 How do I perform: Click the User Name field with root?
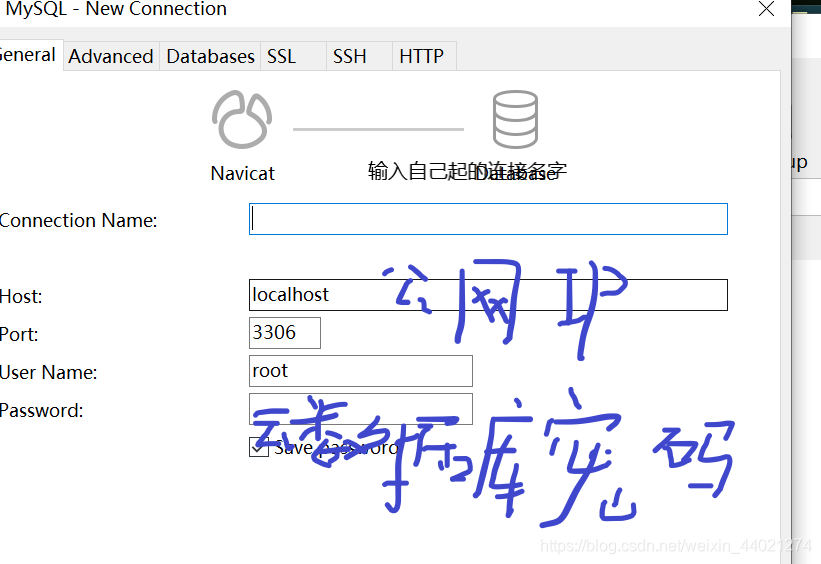(x=361, y=371)
